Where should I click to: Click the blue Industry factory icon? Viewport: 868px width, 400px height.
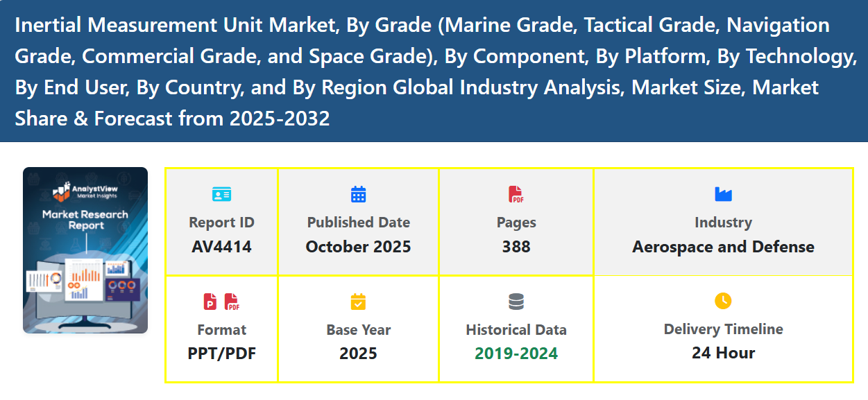coord(723,194)
